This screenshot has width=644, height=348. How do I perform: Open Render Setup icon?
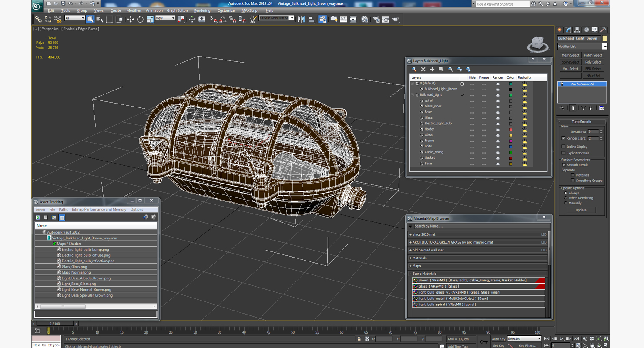(x=376, y=19)
